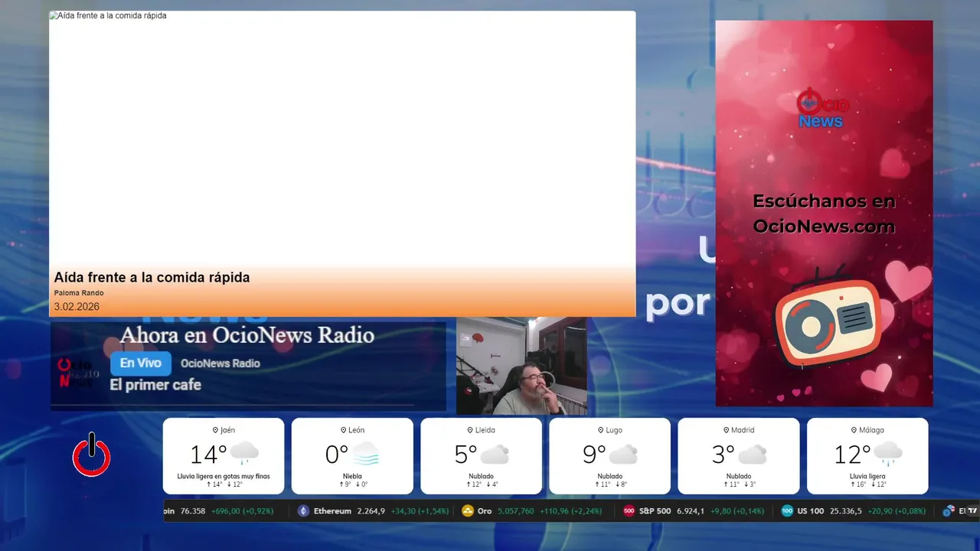Click the webcam video thumbnail
The width and height of the screenshot is (980, 551).
(521, 366)
